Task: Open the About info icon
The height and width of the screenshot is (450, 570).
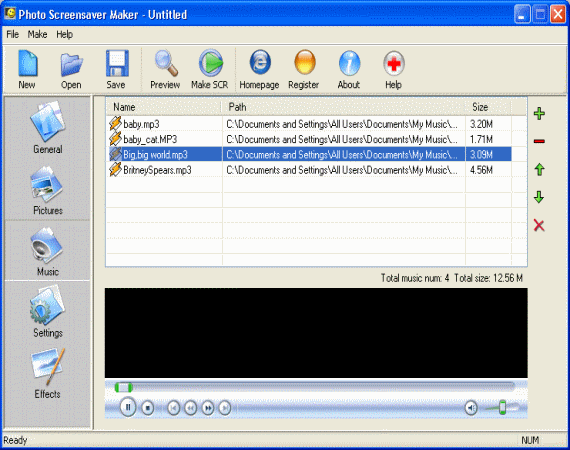Action: tap(349, 63)
